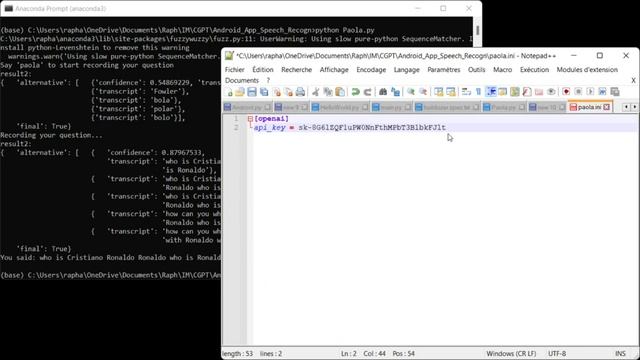Start macro recording with red dot icon

(566, 92)
